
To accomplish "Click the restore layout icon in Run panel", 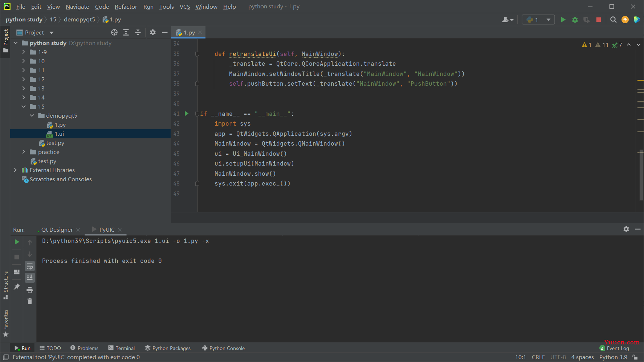I will [x=17, y=272].
